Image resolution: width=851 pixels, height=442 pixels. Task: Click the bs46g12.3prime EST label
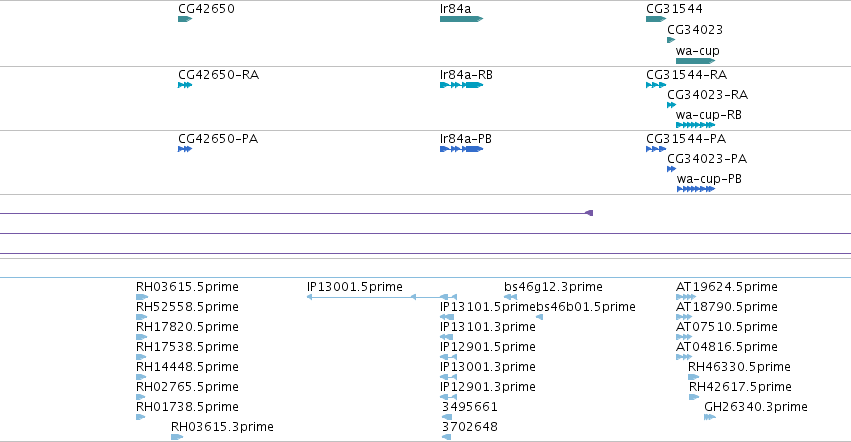click(553, 287)
